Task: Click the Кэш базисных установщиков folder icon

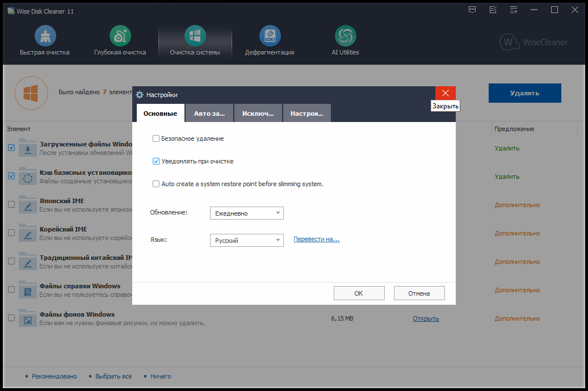Action: [x=28, y=176]
